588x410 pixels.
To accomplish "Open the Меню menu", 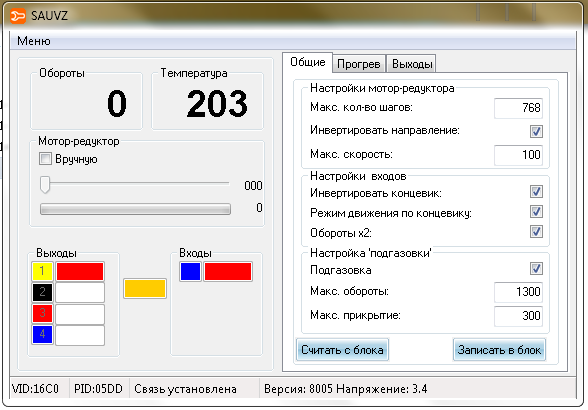I will click(x=34, y=41).
